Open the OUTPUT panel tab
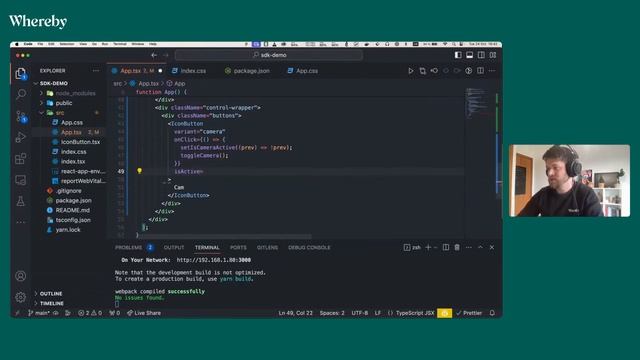 174,247
